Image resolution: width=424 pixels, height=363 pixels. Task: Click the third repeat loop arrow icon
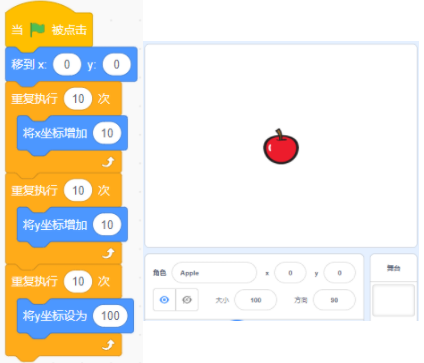(108, 345)
